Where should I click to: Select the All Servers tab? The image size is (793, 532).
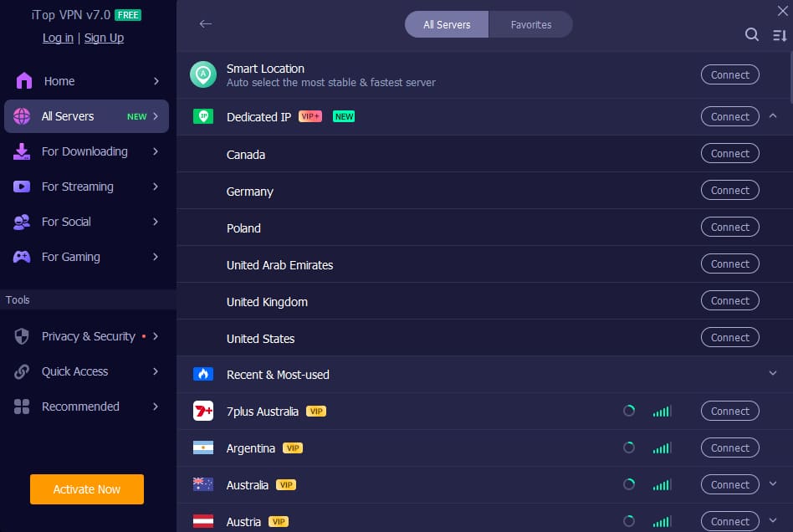coord(447,24)
